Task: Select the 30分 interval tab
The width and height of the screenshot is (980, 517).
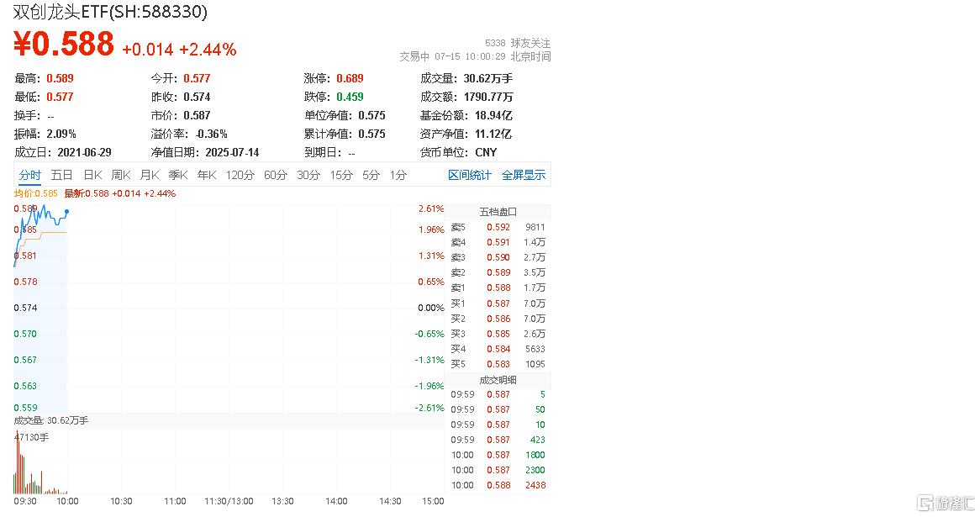Action: click(x=308, y=175)
